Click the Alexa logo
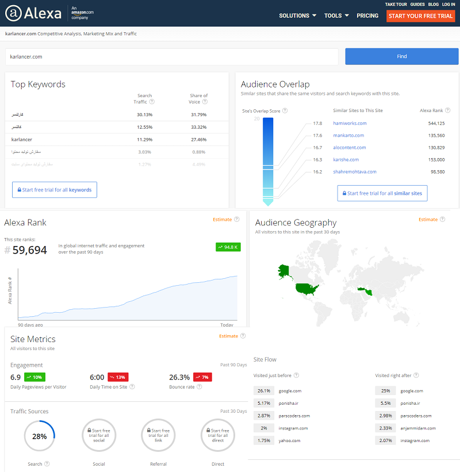Screen dimensions: 460x476 tap(33, 13)
